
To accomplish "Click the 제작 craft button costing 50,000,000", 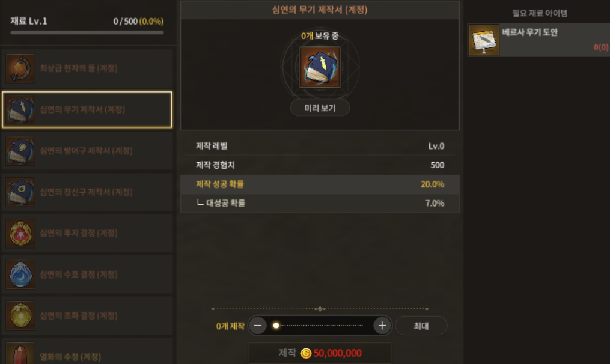I will coord(320,353).
